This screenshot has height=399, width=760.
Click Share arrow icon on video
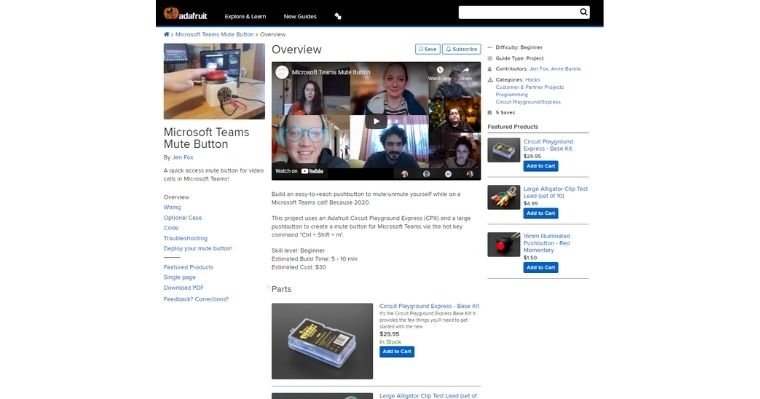[465, 71]
